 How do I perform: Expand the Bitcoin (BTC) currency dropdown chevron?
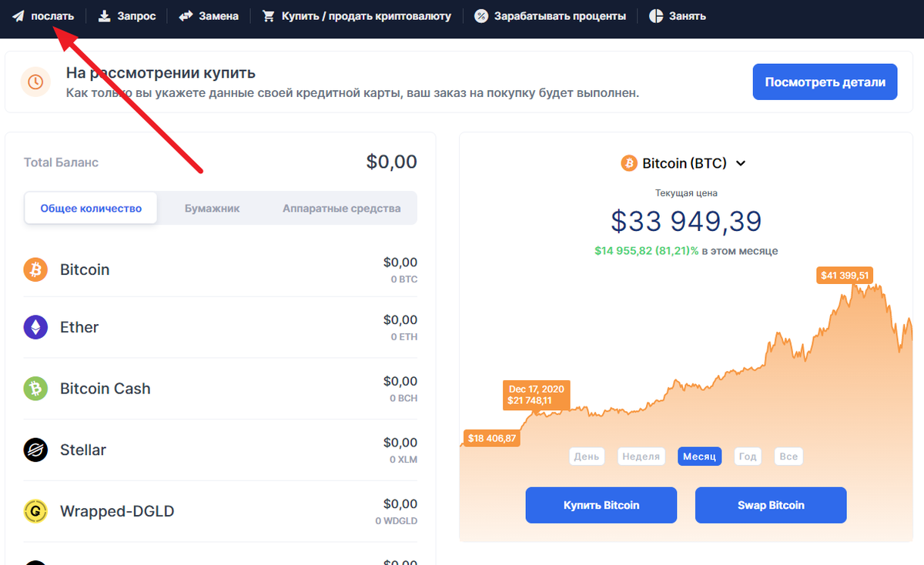point(741,163)
